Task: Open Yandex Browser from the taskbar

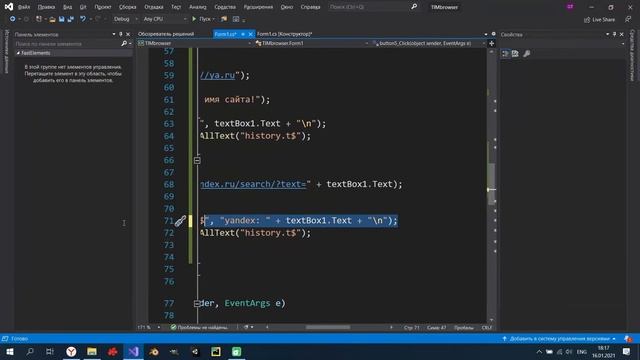Action: [71, 351]
